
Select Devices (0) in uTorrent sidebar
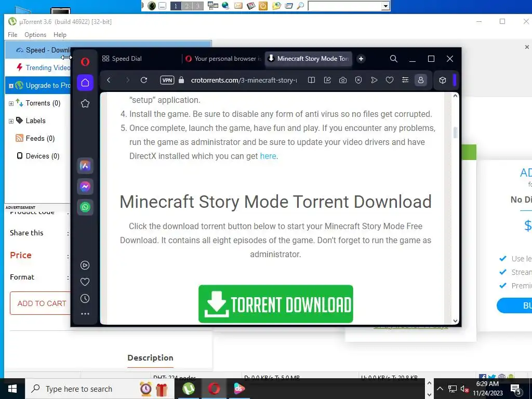38,156
